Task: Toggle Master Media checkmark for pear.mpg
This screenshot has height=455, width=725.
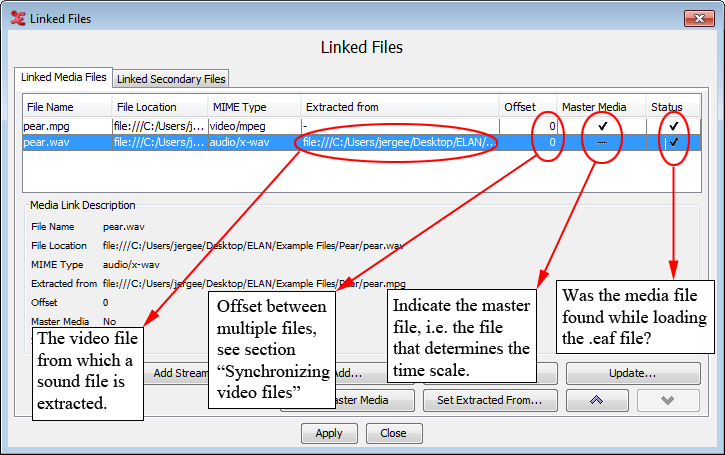Action: 602,126
